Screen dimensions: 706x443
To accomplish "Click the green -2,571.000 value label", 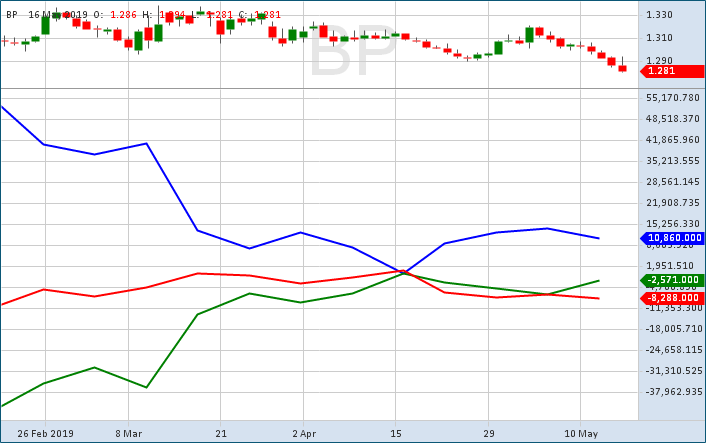I will [x=672, y=280].
